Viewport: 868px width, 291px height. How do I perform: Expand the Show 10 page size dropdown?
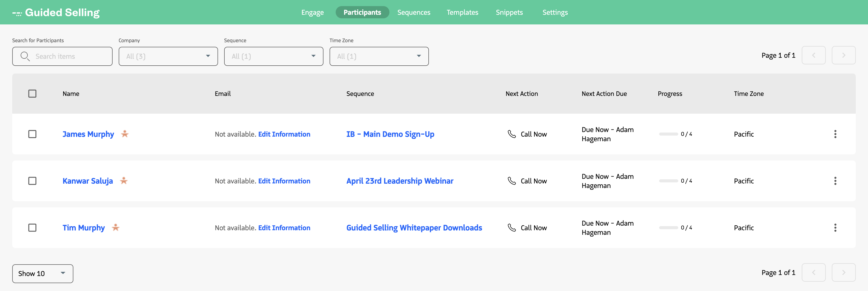(42, 273)
